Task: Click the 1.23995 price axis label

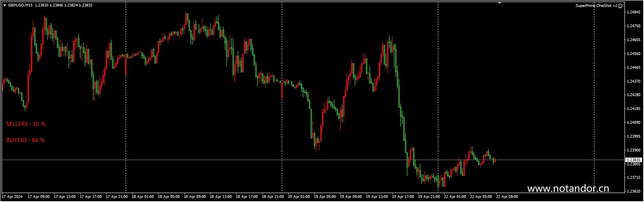Action: click(633, 136)
